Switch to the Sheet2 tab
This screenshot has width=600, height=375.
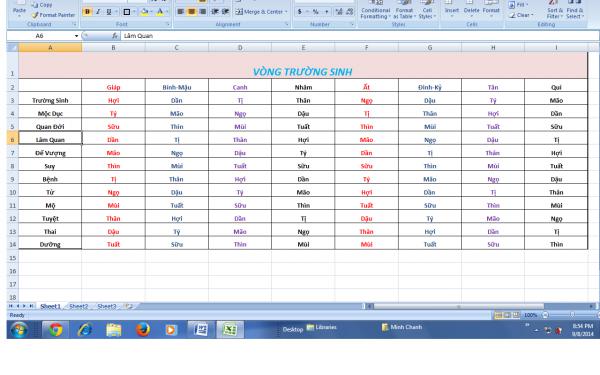[78, 306]
